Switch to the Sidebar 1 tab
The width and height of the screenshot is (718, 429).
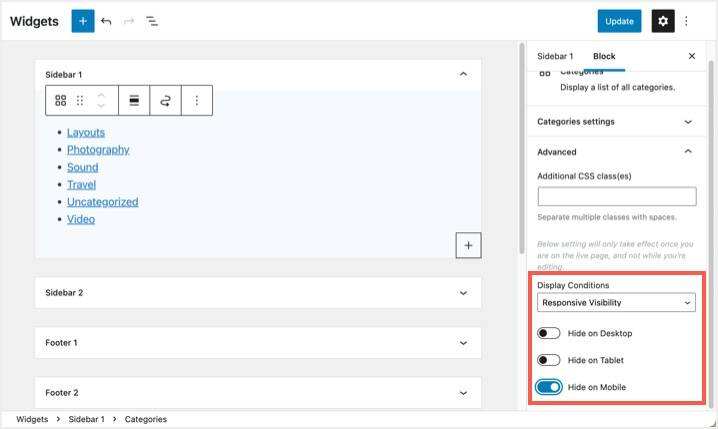(x=555, y=57)
